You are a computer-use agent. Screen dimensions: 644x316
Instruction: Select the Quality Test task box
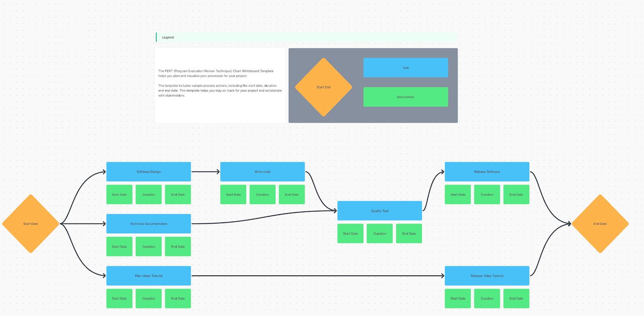[380, 211]
